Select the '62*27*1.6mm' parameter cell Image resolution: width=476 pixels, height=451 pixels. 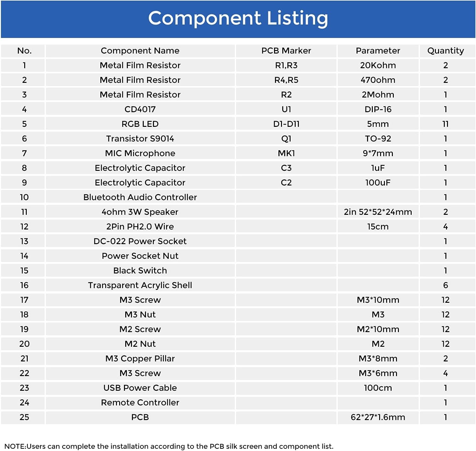click(378, 417)
